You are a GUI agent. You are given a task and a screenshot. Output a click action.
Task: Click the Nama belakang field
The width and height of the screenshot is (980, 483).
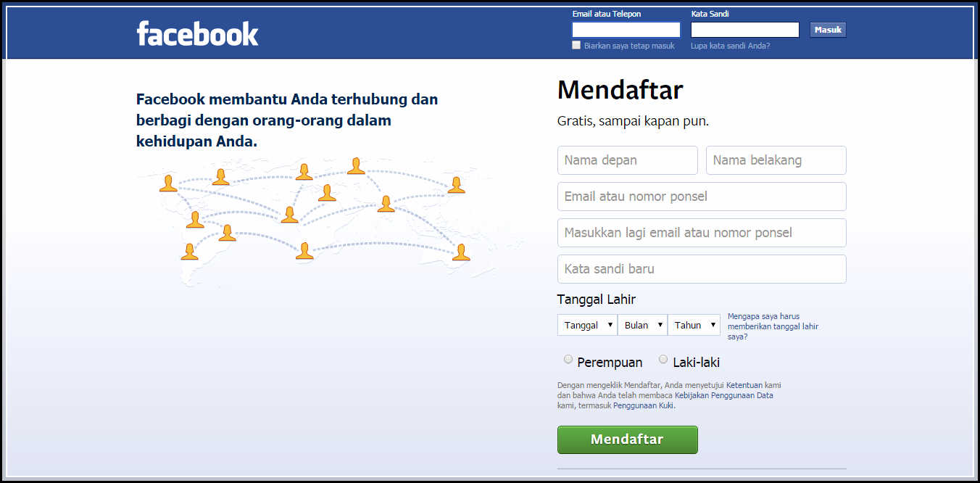click(776, 160)
